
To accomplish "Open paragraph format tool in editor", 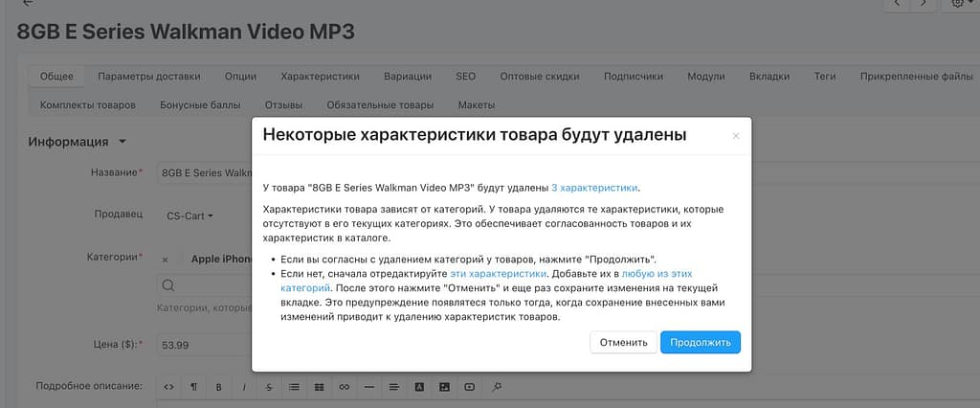I will 193,387.
